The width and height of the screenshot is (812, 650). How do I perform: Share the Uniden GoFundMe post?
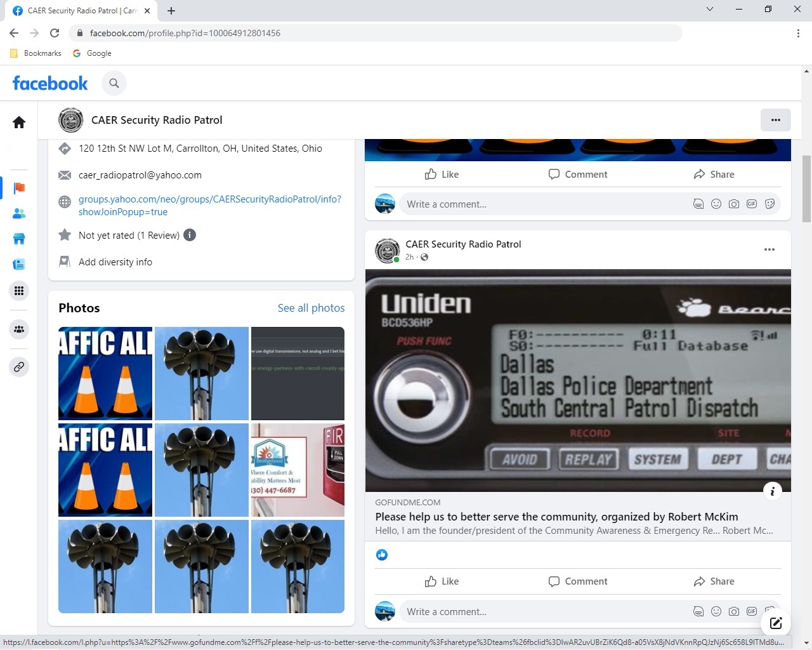pos(714,581)
